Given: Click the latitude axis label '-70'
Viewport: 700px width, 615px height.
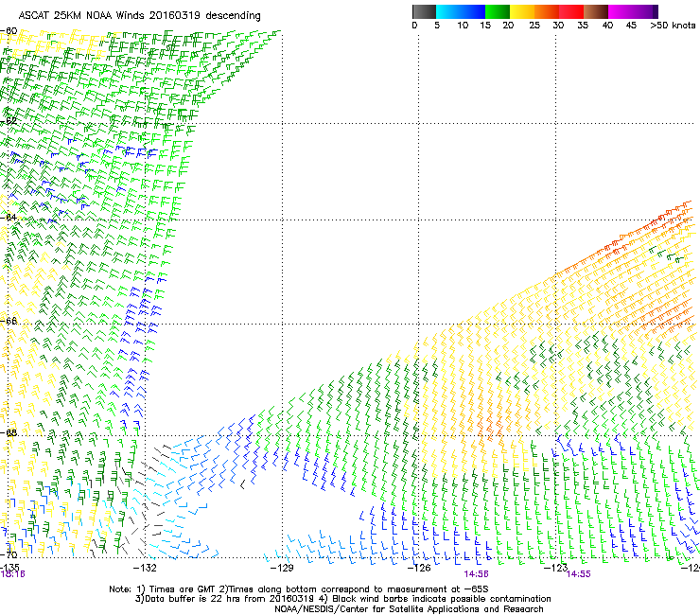Looking at the screenshot, I should 9,555.
